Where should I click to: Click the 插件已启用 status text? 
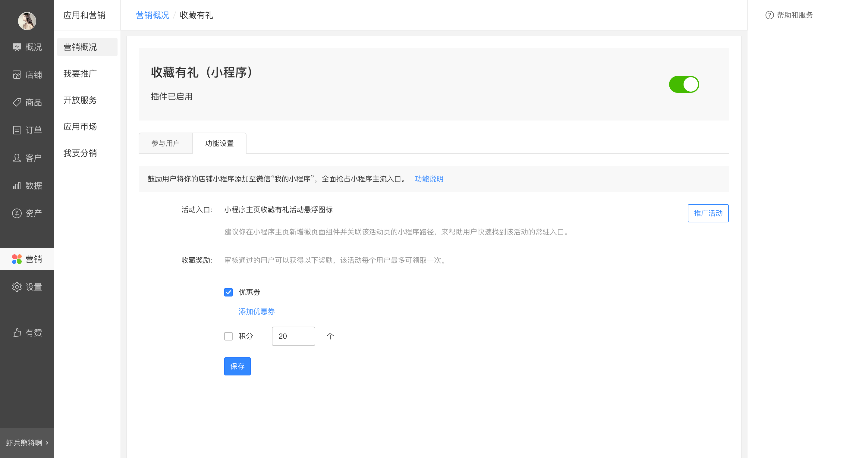171,97
